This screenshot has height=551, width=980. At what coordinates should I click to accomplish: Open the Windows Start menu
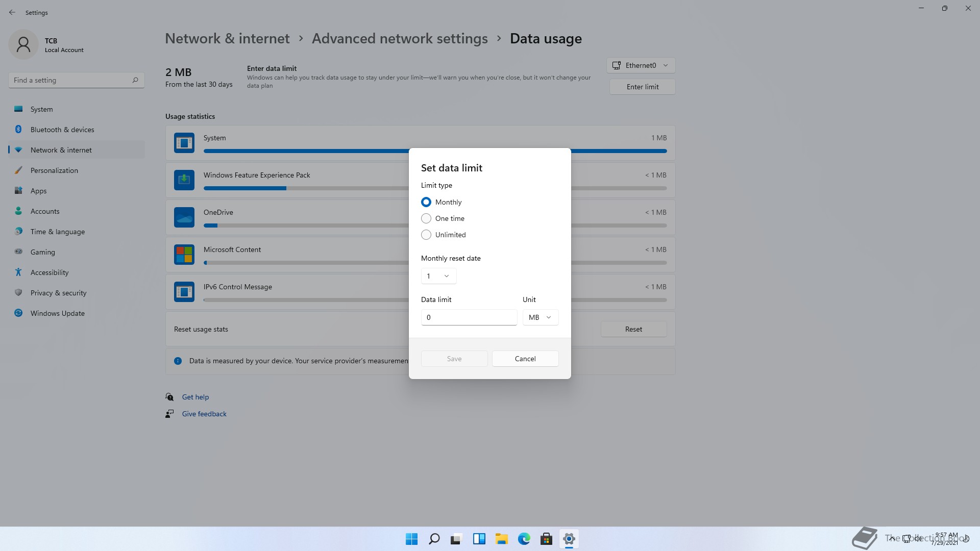click(x=412, y=539)
